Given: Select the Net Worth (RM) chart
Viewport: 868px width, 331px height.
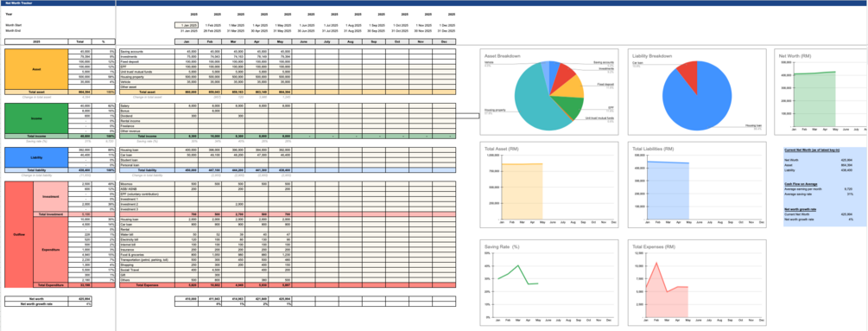Looking at the screenshot, I should pos(821,92).
